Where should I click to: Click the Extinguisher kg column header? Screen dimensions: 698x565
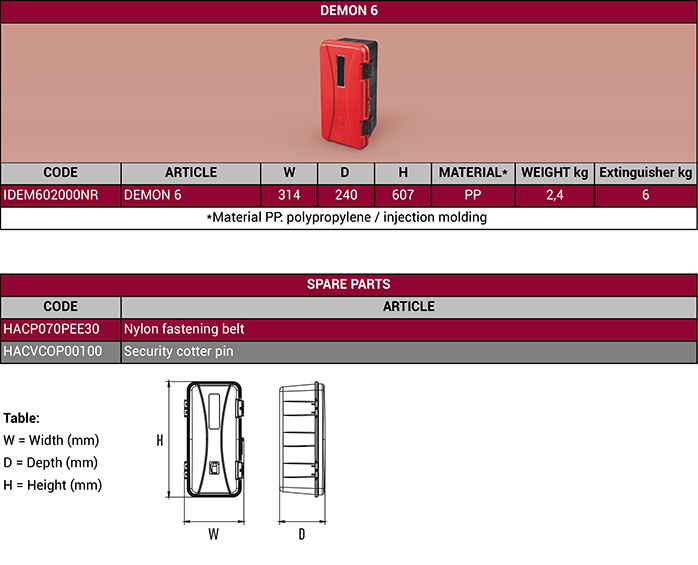[x=645, y=173]
